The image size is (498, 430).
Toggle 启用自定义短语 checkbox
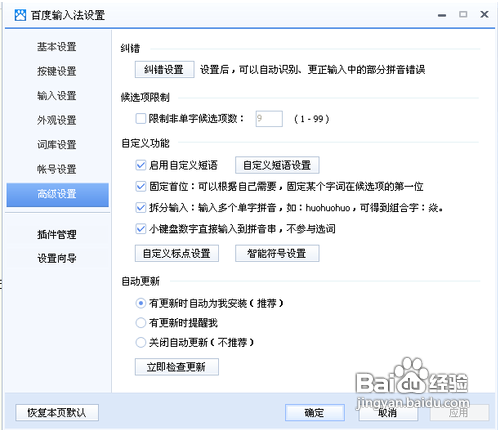click(x=141, y=165)
